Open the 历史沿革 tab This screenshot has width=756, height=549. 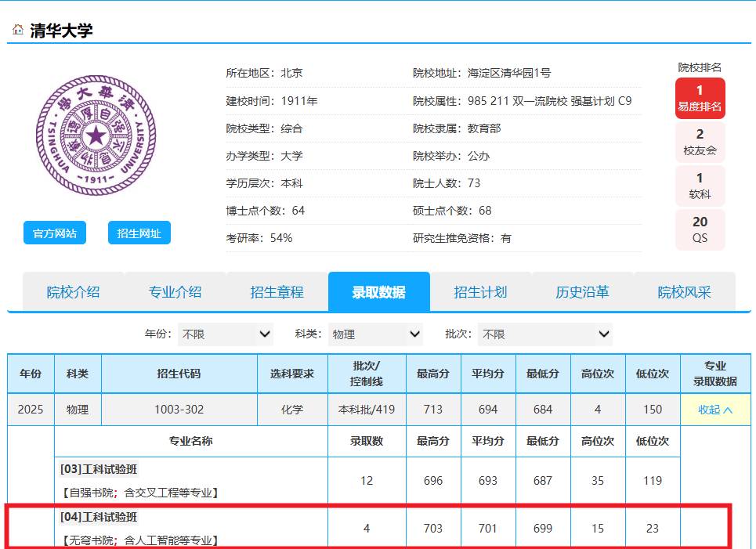coord(582,292)
